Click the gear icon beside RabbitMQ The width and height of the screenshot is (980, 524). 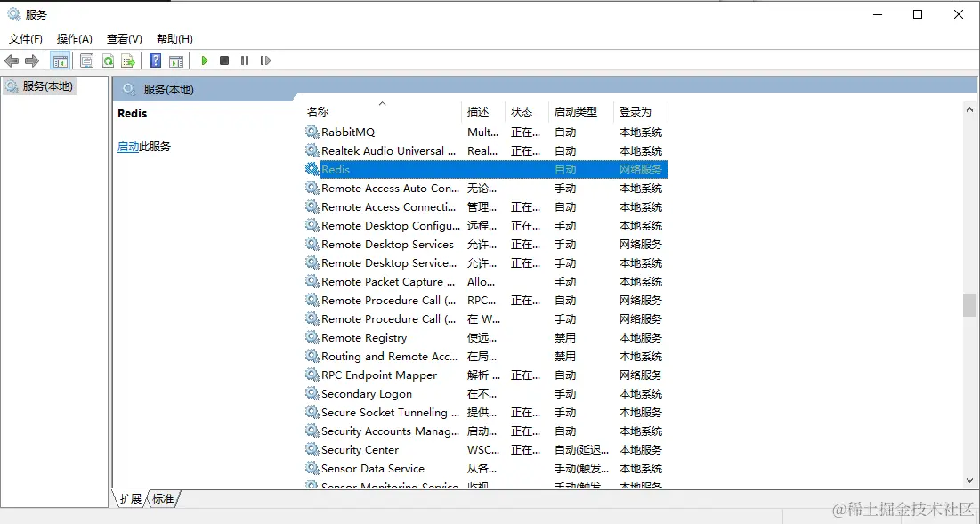tap(312, 132)
